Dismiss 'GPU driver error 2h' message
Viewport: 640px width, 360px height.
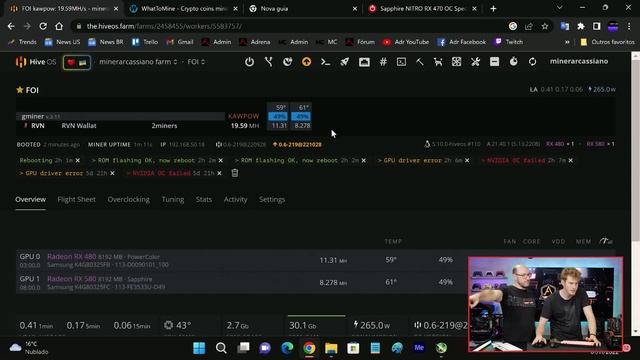tap(467, 160)
